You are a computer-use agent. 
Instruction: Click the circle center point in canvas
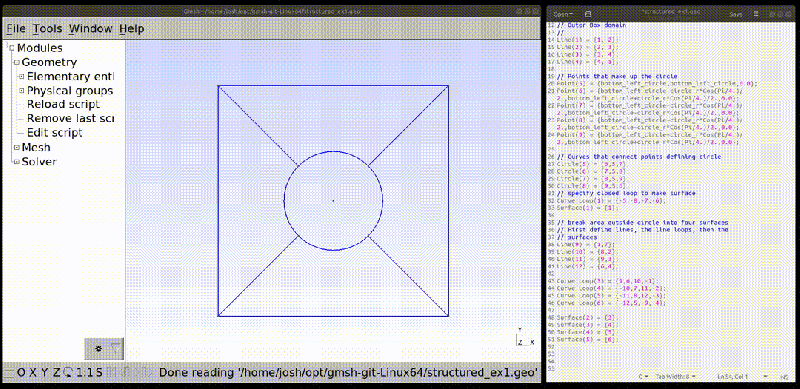coord(333,201)
